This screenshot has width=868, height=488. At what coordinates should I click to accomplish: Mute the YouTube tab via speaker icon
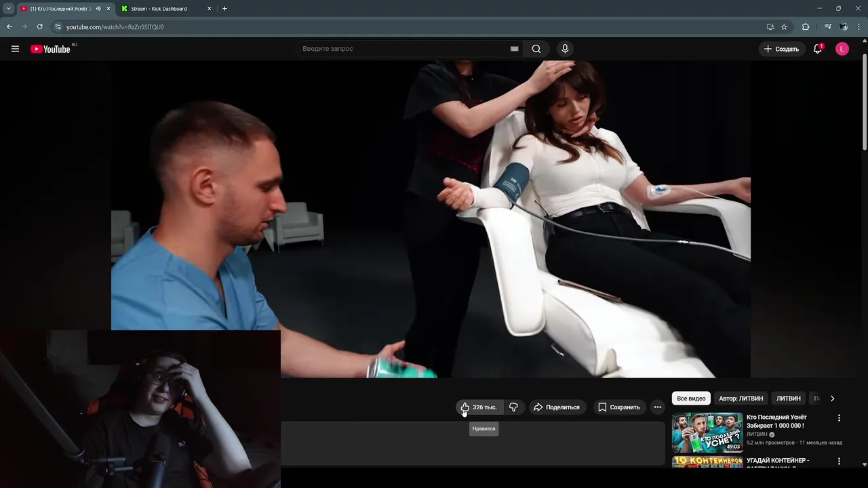coord(98,9)
